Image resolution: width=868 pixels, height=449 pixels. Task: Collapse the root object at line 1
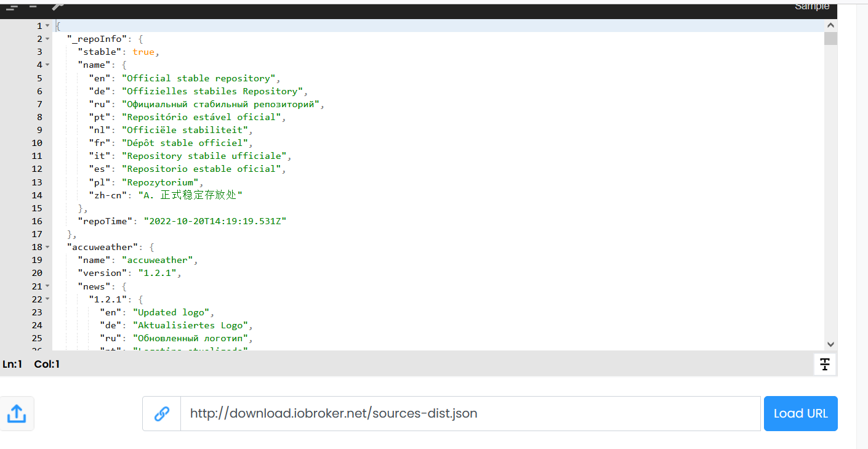pyautogui.click(x=47, y=26)
